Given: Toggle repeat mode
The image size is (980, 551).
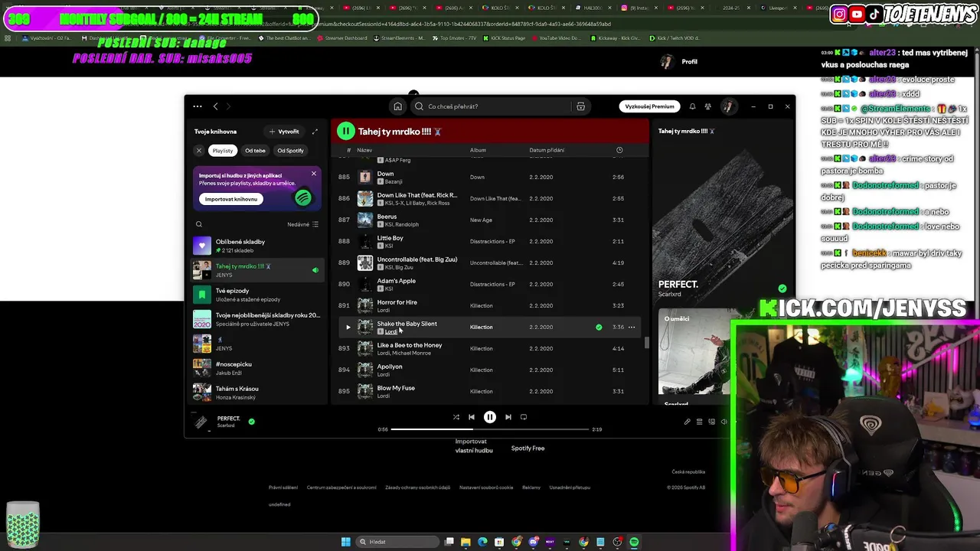Looking at the screenshot, I should [524, 417].
